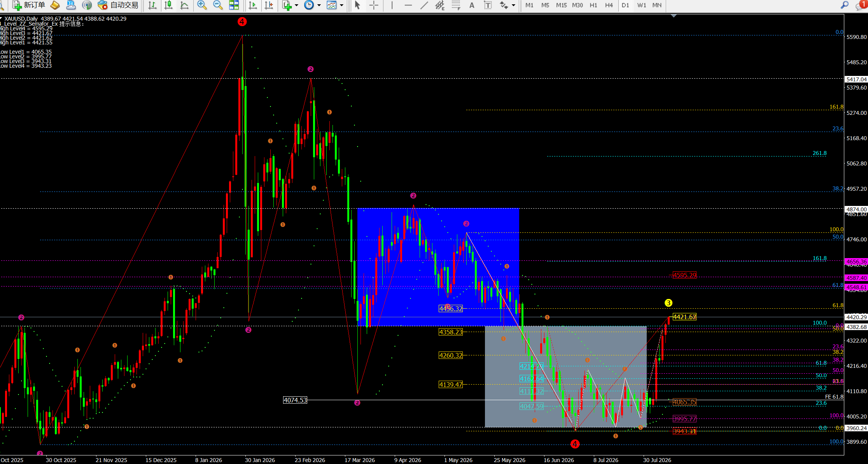This screenshot has width=868, height=464.
Task: Tile chart windows icon
Action: 234,5
